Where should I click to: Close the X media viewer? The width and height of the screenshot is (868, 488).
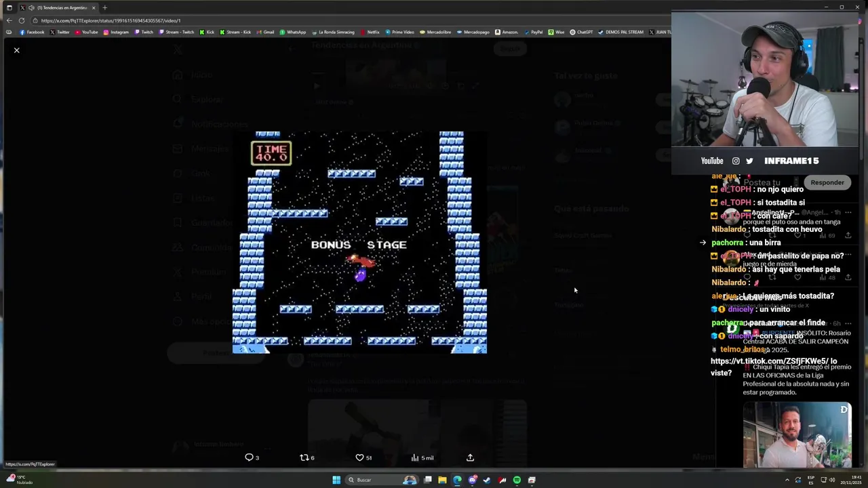[x=17, y=50]
